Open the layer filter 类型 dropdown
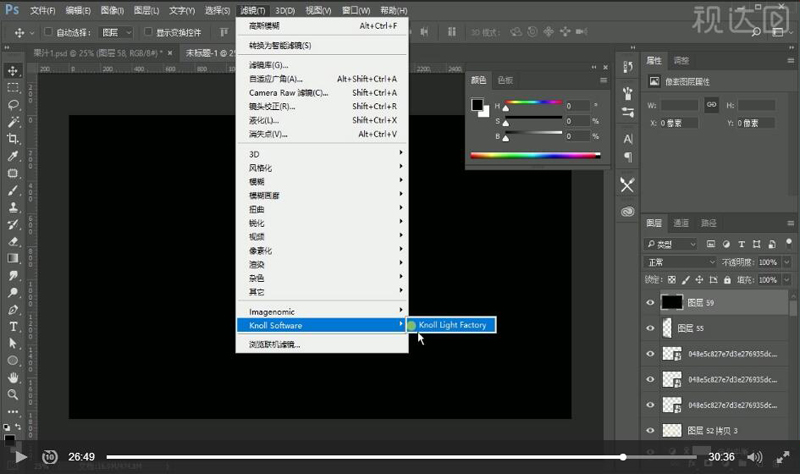The height and width of the screenshot is (474, 800). click(670, 244)
